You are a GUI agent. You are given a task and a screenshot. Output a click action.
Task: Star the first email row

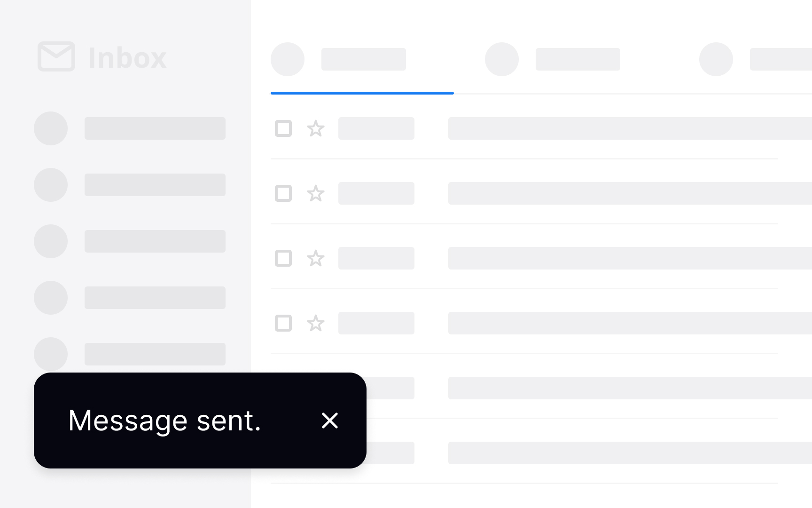coord(316,128)
